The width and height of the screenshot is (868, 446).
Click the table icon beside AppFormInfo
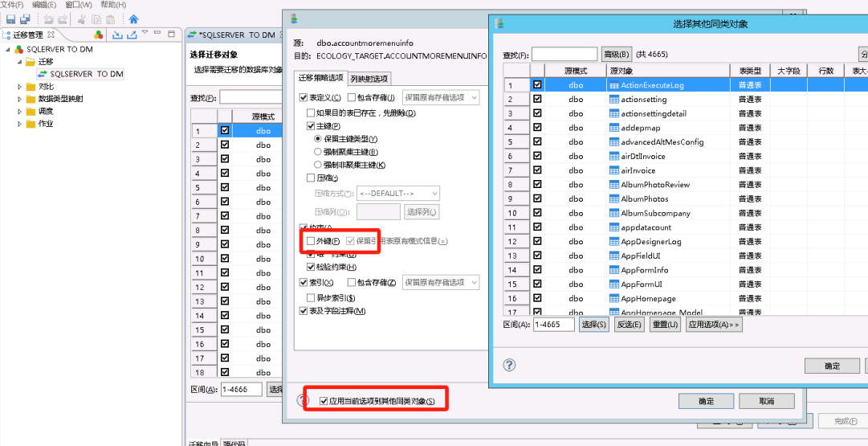[613, 270]
